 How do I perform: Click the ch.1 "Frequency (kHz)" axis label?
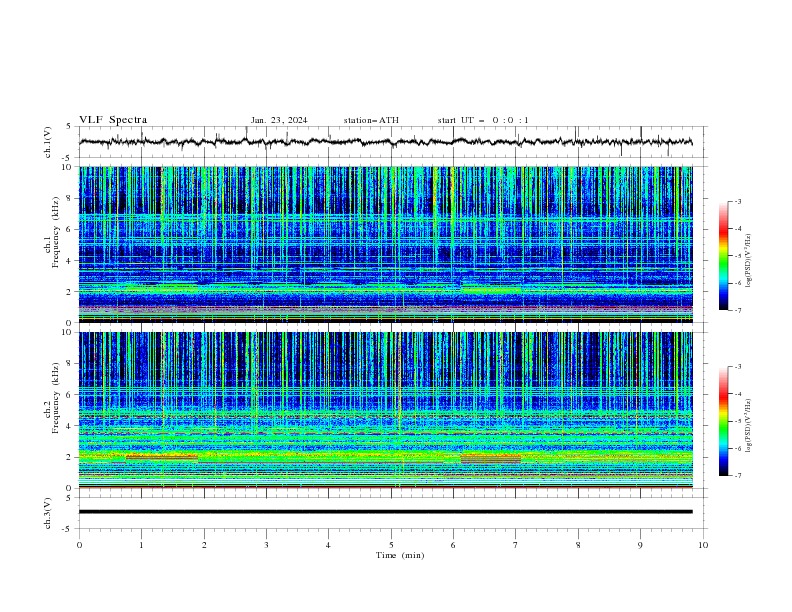click(x=56, y=233)
